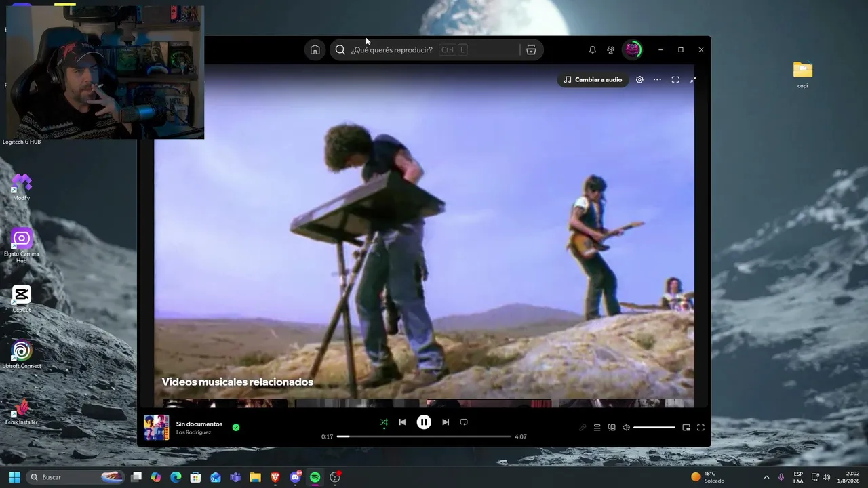Select the Elgato Camera Hub desktop icon

21,246
